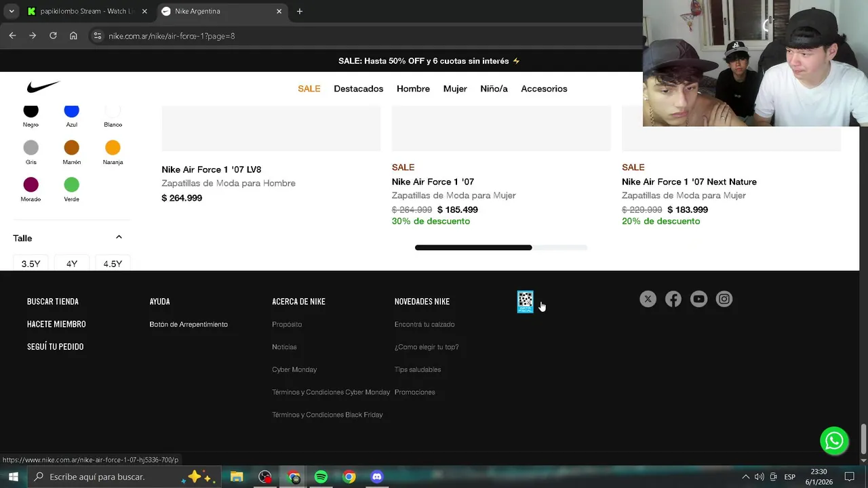View site information icon in address bar
The width and height of the screenshot is (868, 488).
[x=97, y=36]
